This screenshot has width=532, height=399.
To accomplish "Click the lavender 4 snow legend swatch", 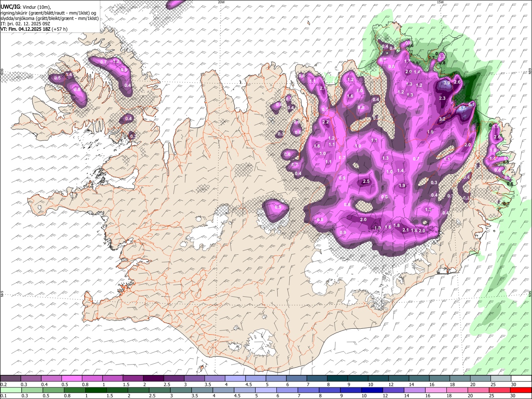I will pos(235,378).
